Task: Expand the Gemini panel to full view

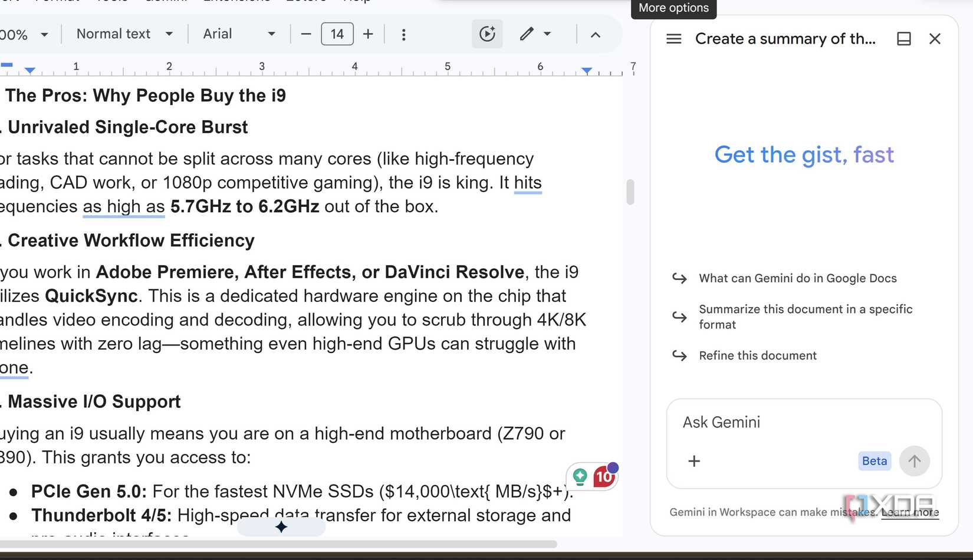Action: [903, 39]
